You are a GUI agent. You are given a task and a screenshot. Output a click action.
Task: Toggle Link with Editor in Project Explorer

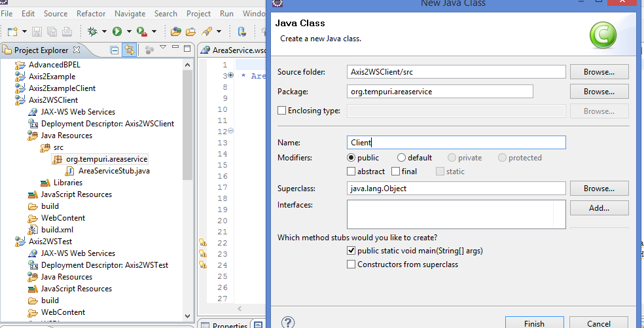point(130,50)
